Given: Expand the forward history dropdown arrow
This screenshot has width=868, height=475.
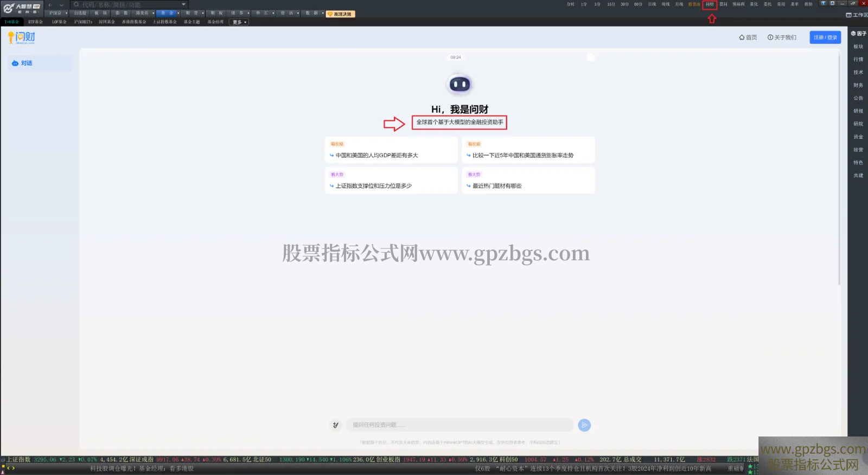Looking at the screenshot, I should [x=61, y=5].
